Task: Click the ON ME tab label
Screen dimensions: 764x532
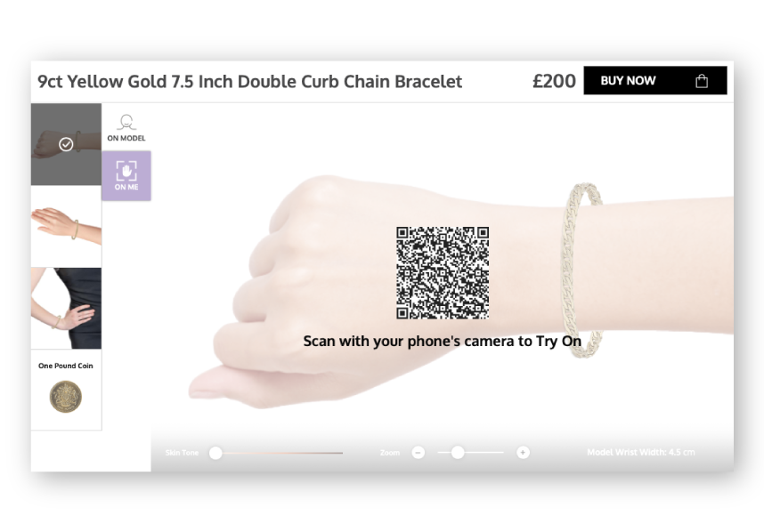Action: click(x=126, y=187)
